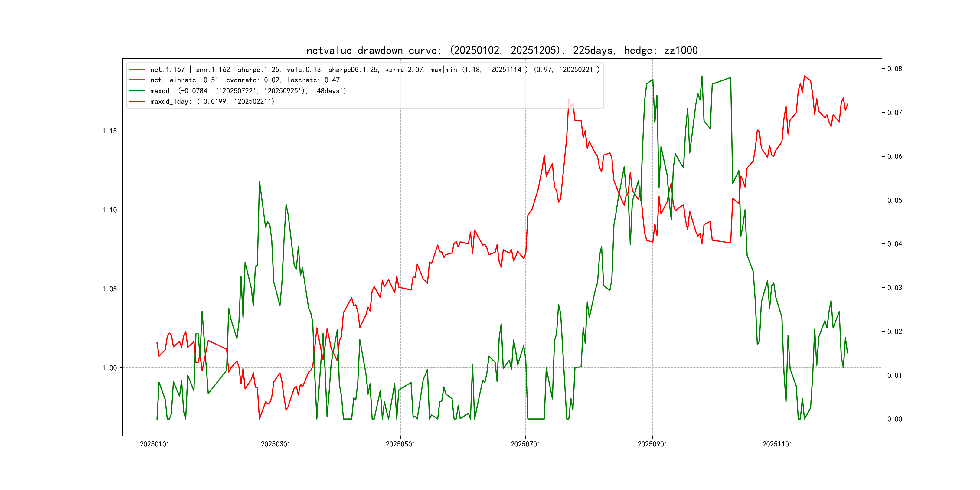
Task: Click the legend entry 'net, winrate: 0.51'
Action: pos(245,80)
